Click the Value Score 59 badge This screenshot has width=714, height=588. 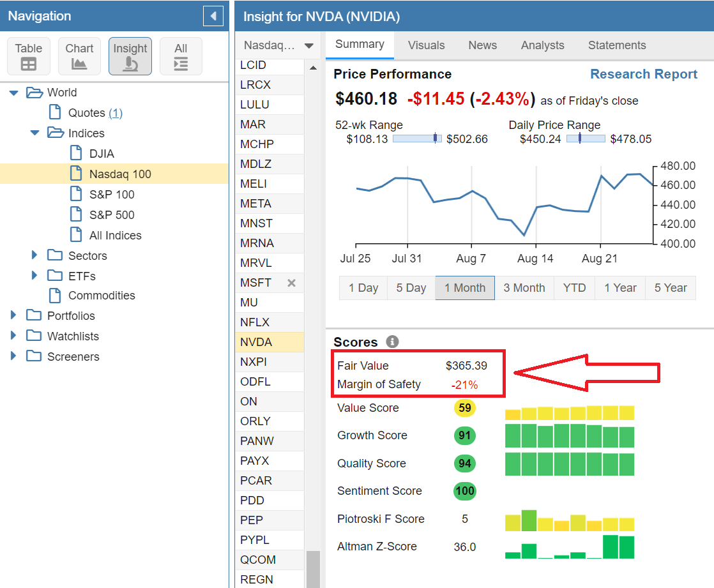464,408
